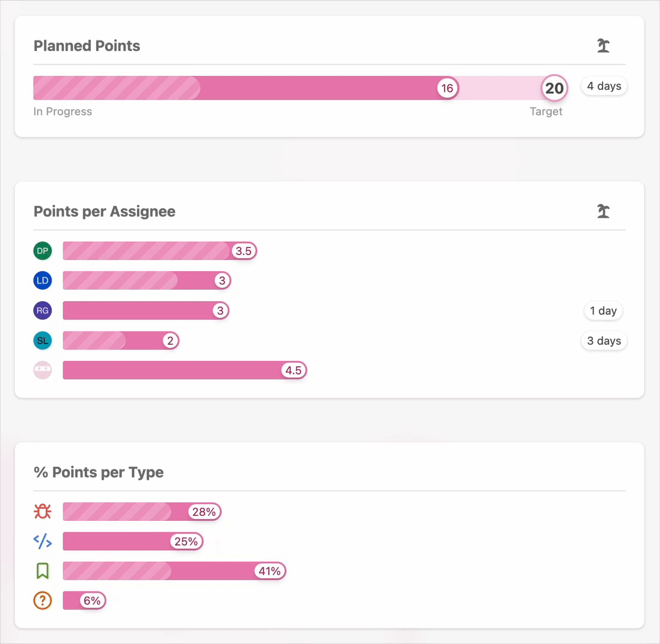Click the DP assignee avatar
660x644 pixels.
(x=42, y=251)
